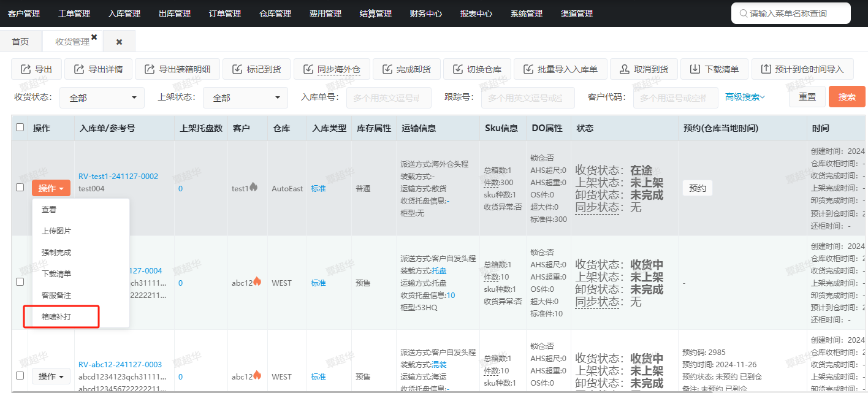Tick the checkbox for the 53HQ row
Image resolution: width=868 pixels, height=393 pixels.
(20, 282)
